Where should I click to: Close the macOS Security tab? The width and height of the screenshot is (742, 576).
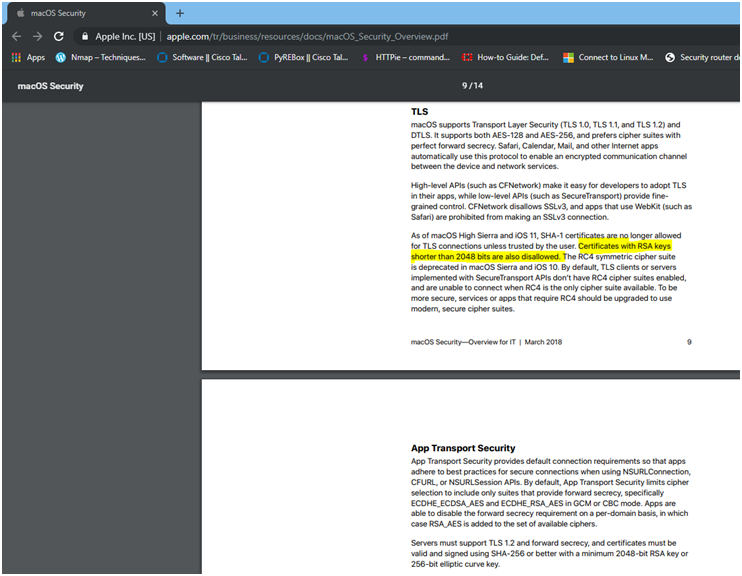[155, 13]
